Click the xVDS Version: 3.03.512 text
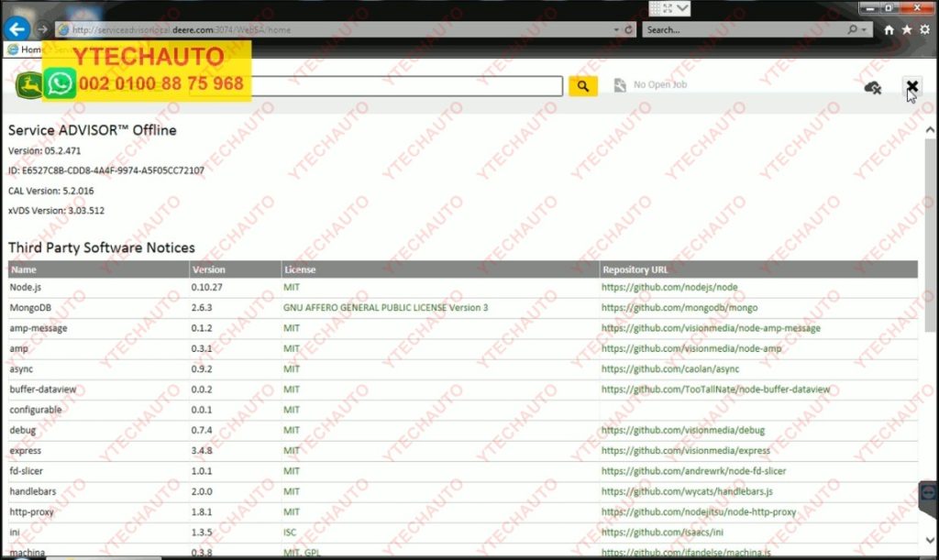 pyautogui.click(x=56, y=211)
